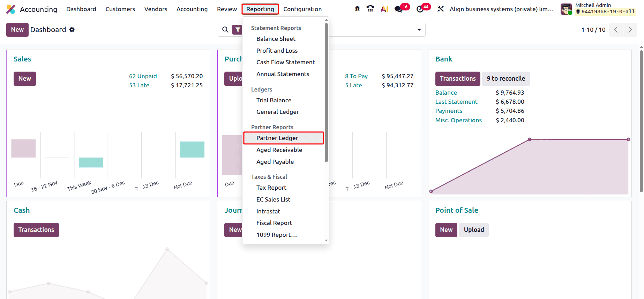Go to next page arrow
The height and width of the screenshot is (299, 644).
point(630,30)
